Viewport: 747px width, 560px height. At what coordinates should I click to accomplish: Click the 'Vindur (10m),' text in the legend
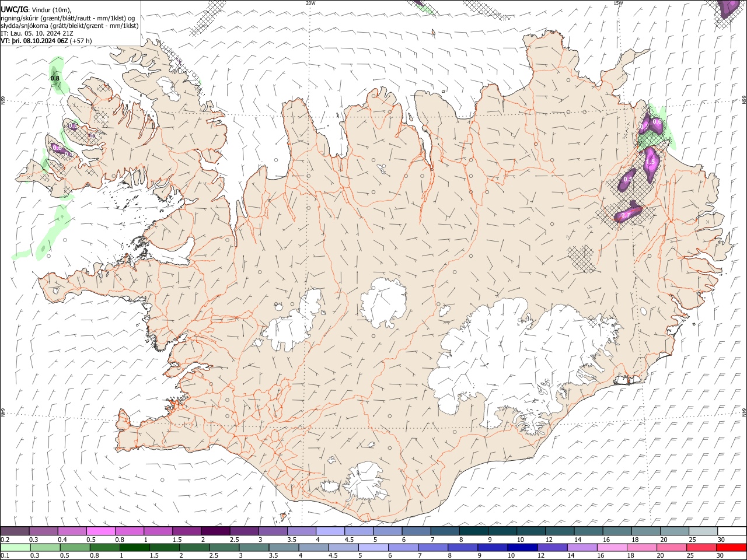tap(51, 10)
